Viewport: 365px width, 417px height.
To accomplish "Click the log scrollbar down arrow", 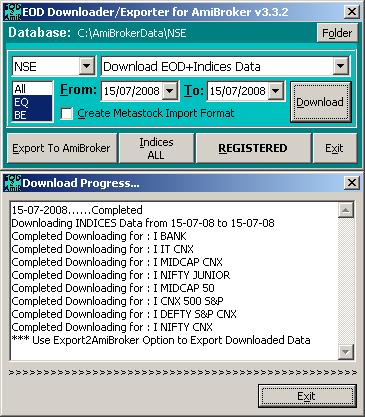I will 346,352.
